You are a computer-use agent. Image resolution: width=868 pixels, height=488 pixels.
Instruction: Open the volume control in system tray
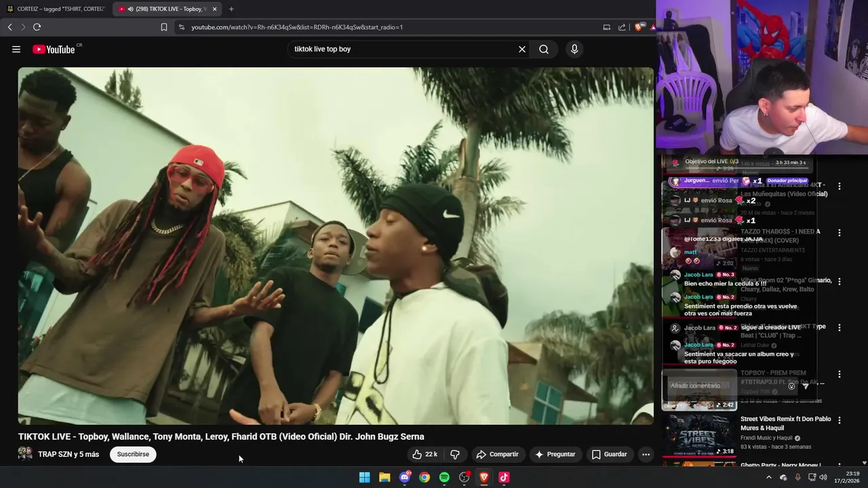(x=823, y=477)
